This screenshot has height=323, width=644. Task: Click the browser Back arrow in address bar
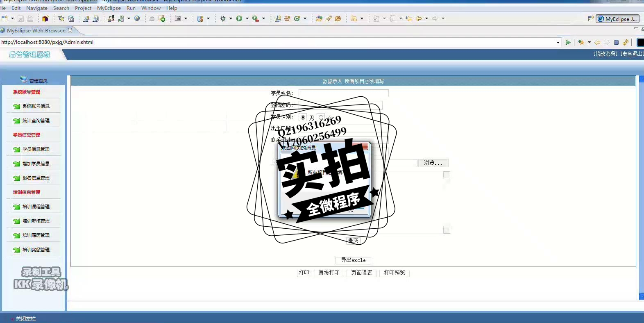(x=597, y=42)
